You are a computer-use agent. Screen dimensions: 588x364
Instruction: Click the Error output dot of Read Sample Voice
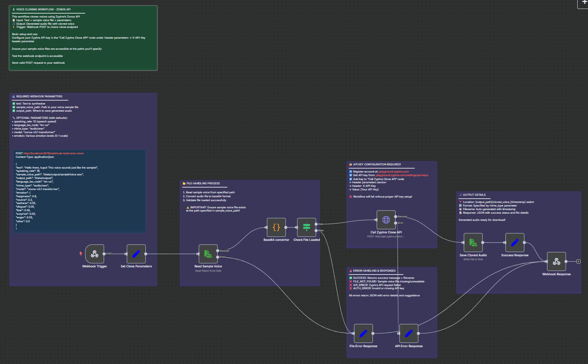click(218, 257)
